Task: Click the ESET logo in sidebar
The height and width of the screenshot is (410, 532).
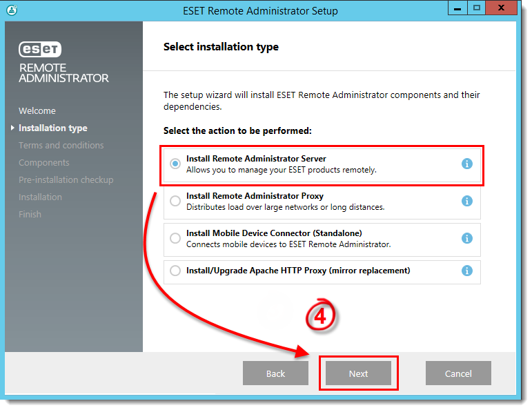Action: pos(40,49)
